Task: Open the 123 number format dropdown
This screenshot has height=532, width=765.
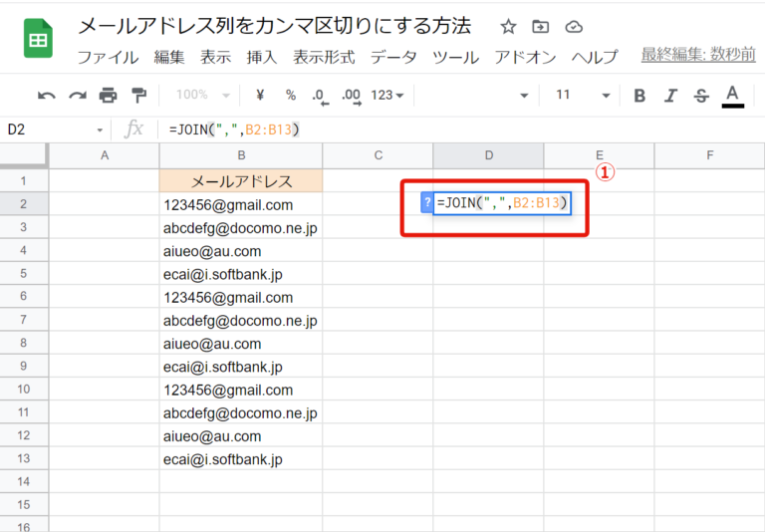Action: coord(387,95)
